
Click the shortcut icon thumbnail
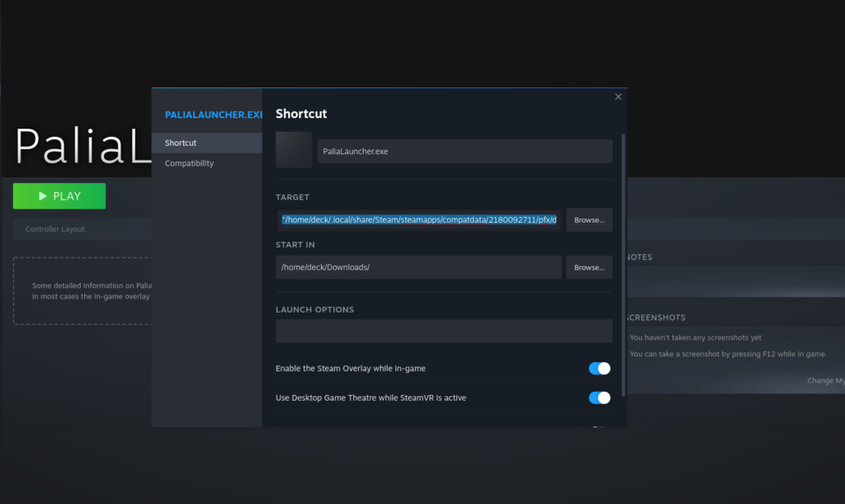(x=294, y=149)
